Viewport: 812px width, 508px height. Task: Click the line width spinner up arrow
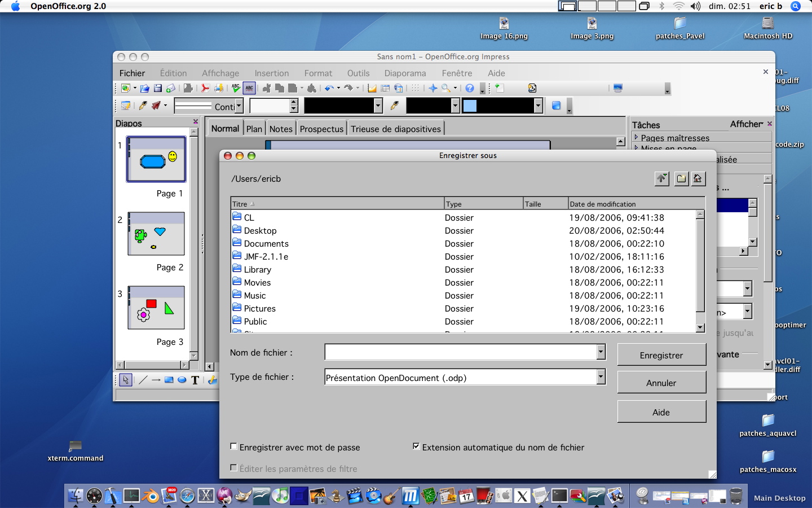pos(294,102)
